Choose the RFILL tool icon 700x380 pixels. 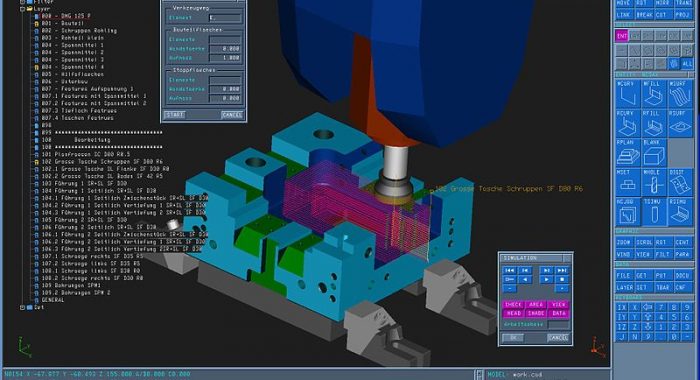(x=654, y=123)
